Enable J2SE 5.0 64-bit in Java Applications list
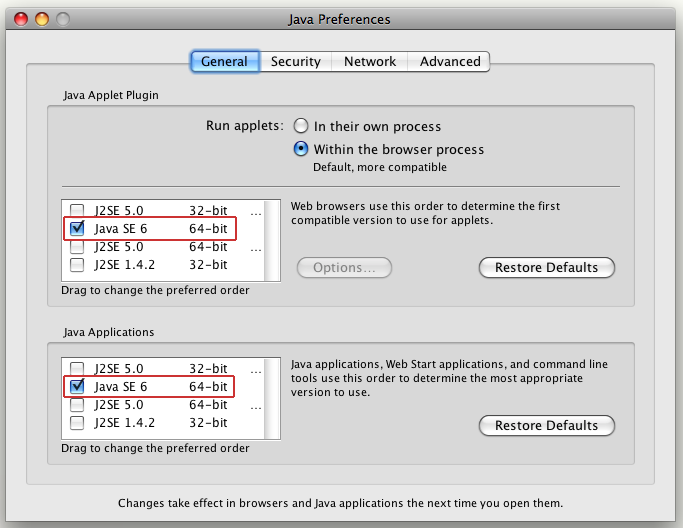Viewport: 683px width, 528px height. [x=77, y=405]
